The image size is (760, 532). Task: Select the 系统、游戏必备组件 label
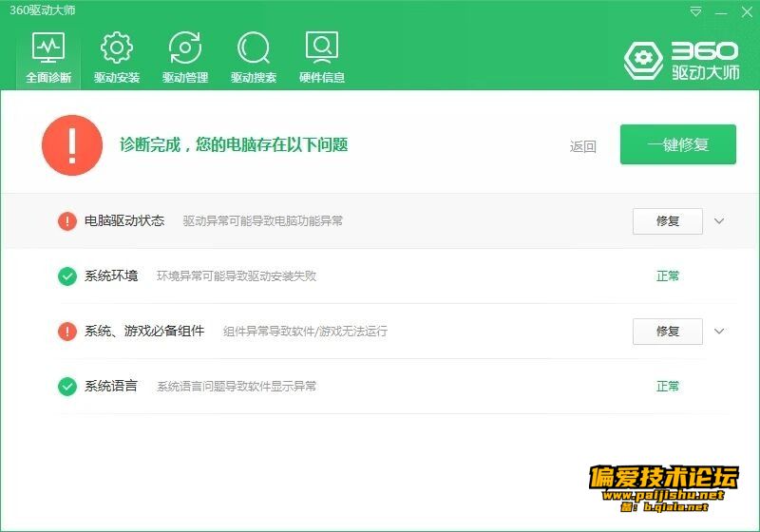tap(144, 331)
